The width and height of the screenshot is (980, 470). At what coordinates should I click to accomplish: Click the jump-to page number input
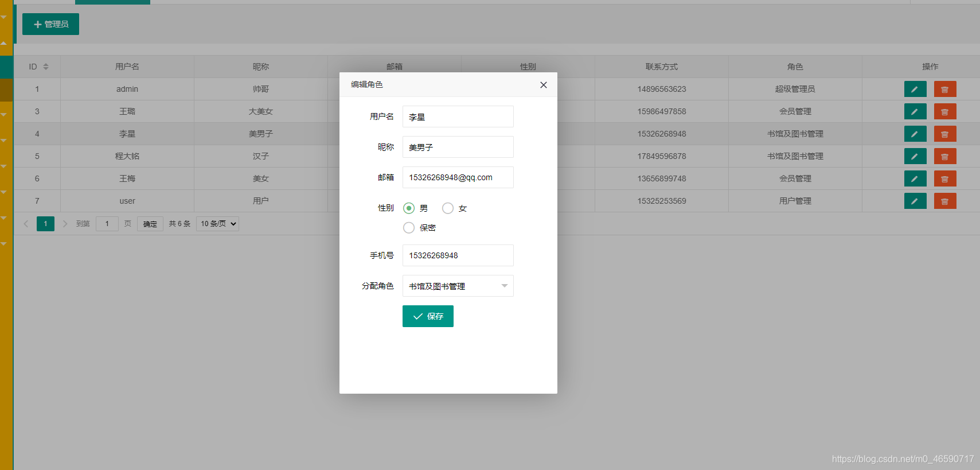[x=107, y=224]
